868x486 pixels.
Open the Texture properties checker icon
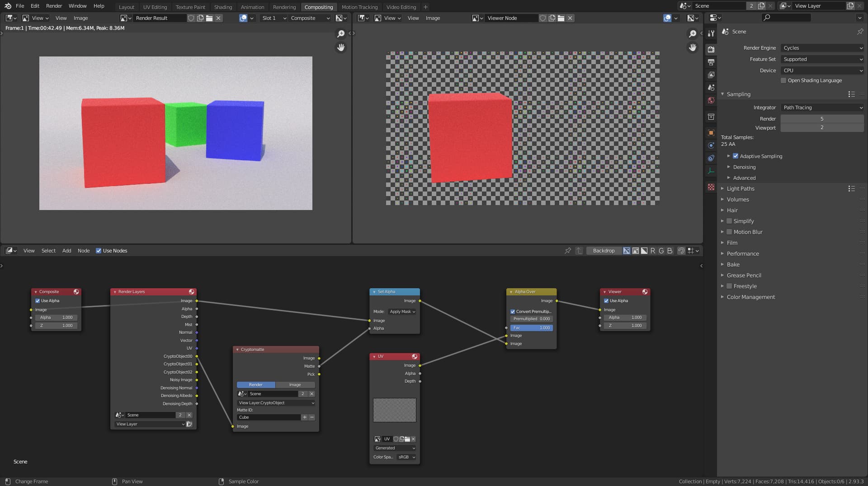(711, 187)
